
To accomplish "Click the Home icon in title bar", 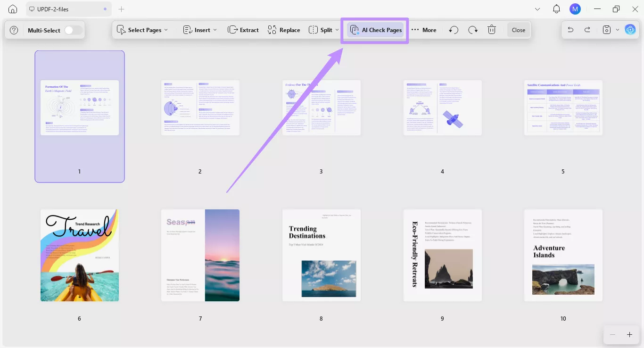I will (12, 8).
